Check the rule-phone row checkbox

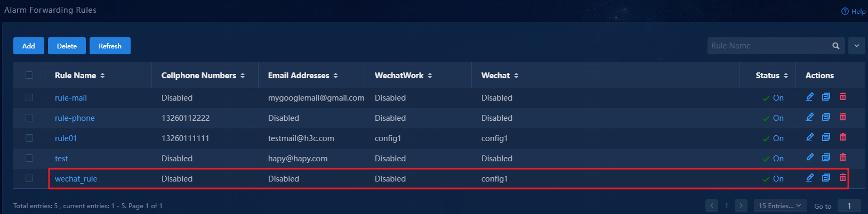click(x=29, y=118)
